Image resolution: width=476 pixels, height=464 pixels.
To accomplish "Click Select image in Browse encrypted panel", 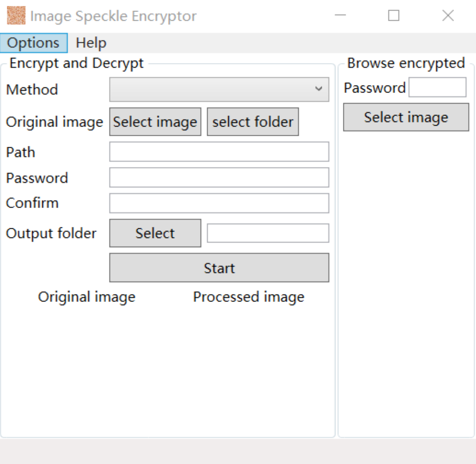I will coord(406,118).
